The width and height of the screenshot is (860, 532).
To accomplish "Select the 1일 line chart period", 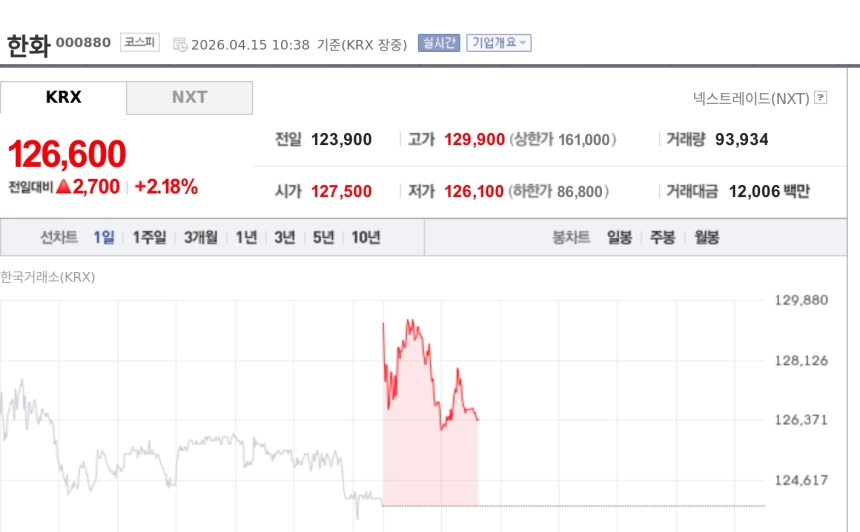I will (x=104, y=237).
